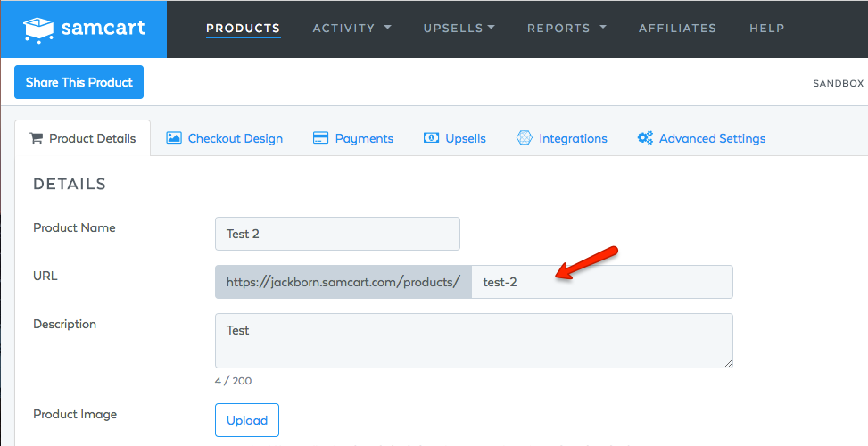
Task: Go to the Products menu item
Action: pos(243,29)
